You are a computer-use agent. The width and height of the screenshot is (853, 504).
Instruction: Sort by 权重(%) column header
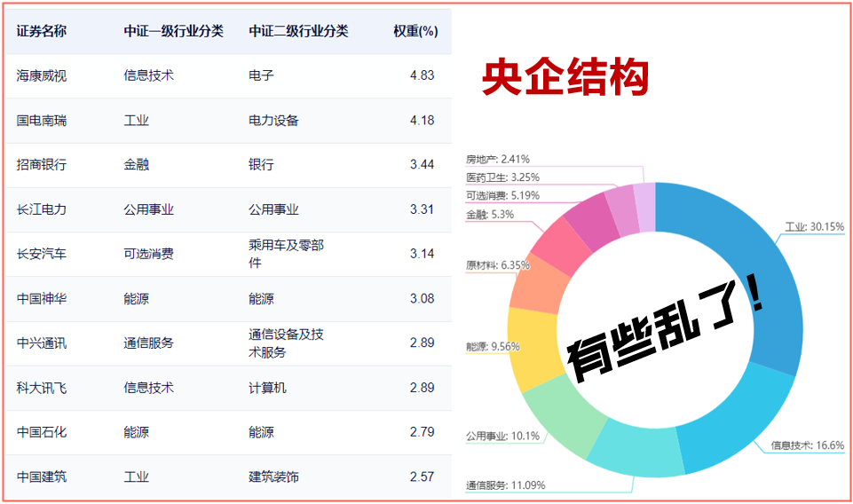click(x=415, y=31)
